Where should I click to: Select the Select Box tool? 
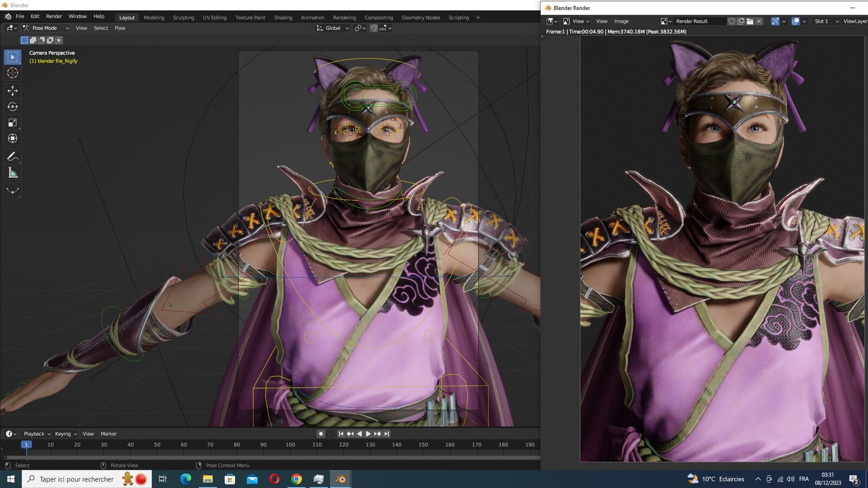click(x=12, y=57)
